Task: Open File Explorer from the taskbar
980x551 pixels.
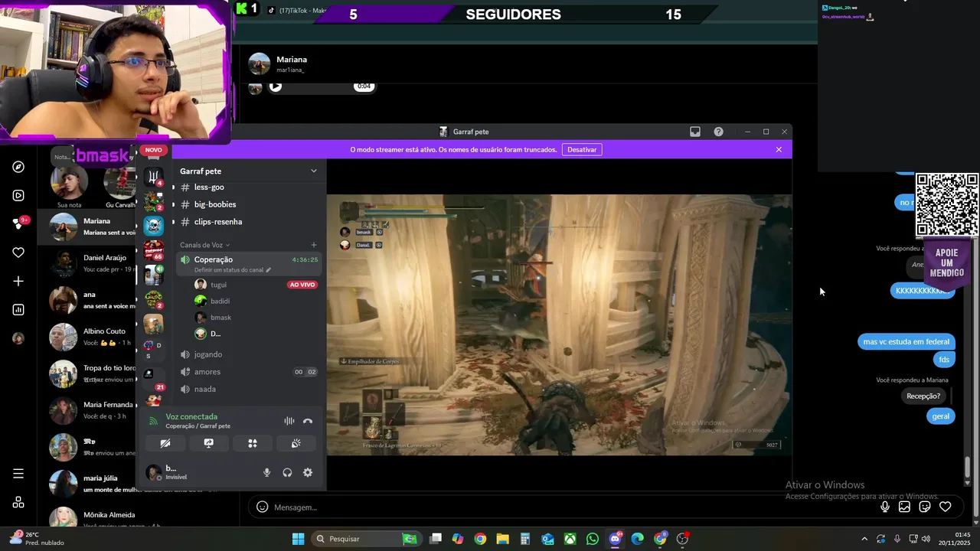Action: point(502,539)
